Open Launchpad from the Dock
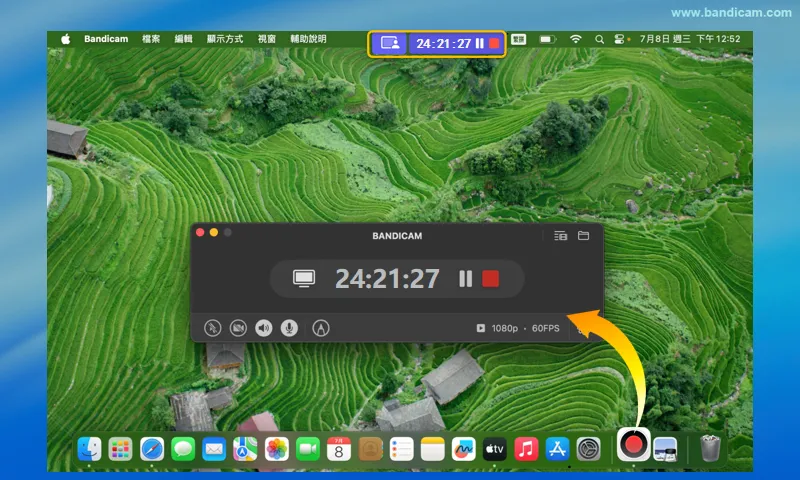The width and height of the screenshot is (800, 480). click(120, 449)
